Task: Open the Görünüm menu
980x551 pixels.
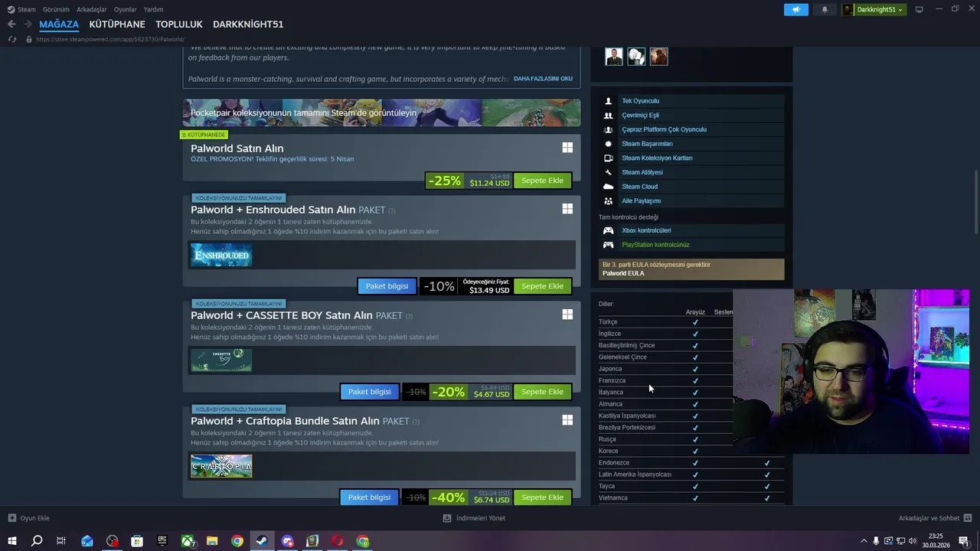Action: tap(56, 9)
